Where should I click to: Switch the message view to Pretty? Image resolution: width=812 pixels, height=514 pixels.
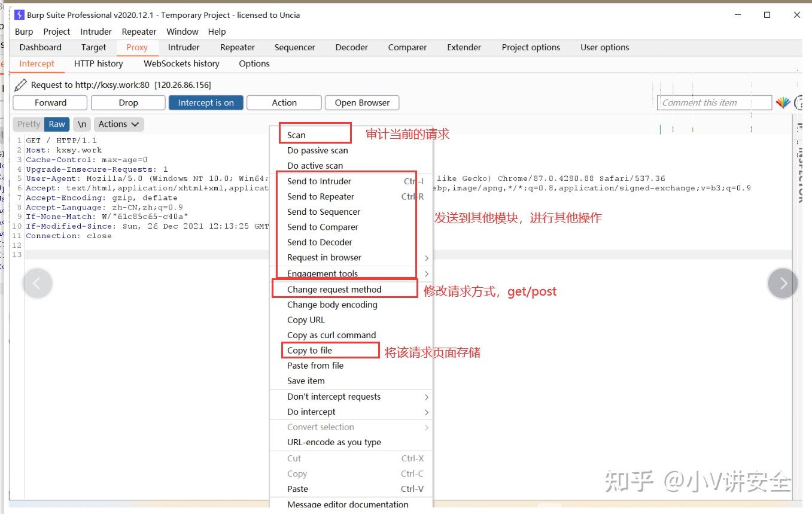[x=28, y=124]
